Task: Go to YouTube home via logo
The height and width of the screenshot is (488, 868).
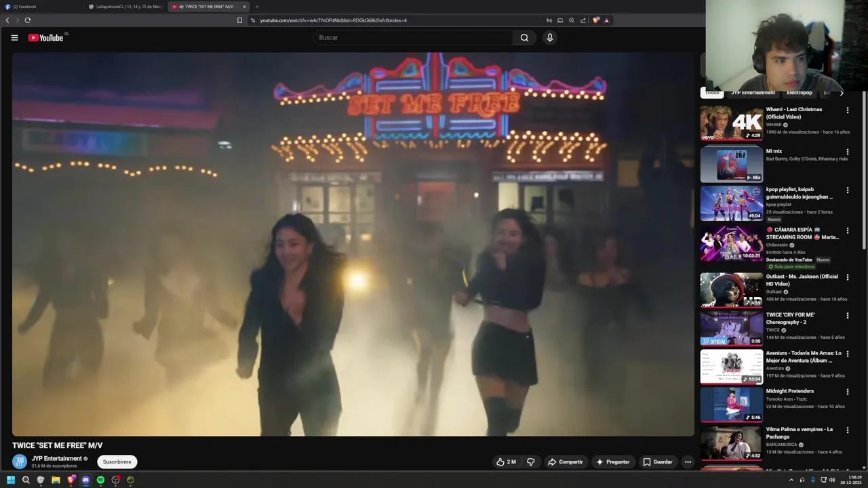Action: (x=45, y=38)
